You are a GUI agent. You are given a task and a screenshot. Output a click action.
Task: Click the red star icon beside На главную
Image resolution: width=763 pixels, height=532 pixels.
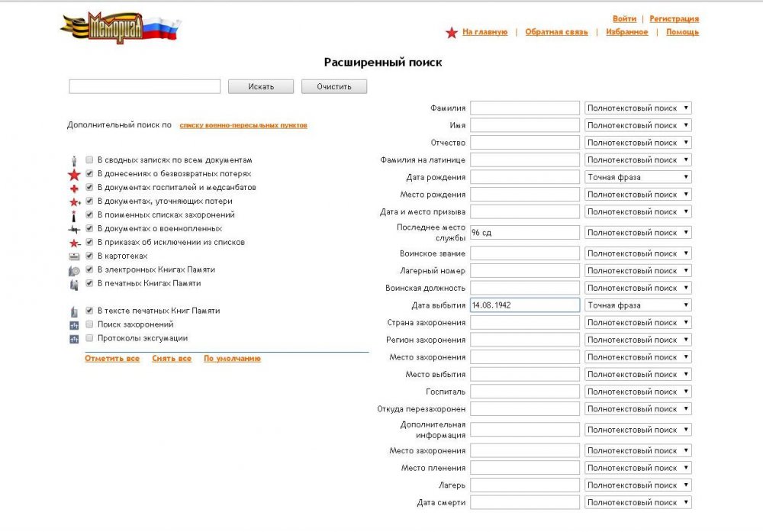pyautogui.click(x=452, y=33)
